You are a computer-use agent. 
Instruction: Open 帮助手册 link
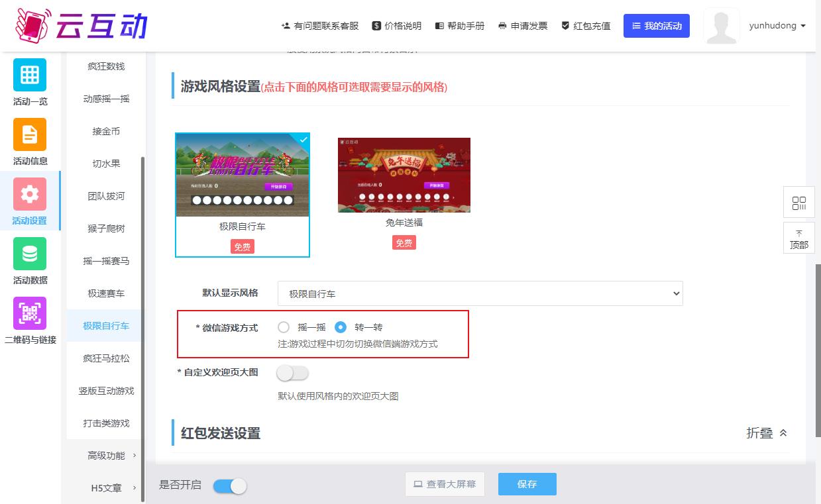[459, 26]
